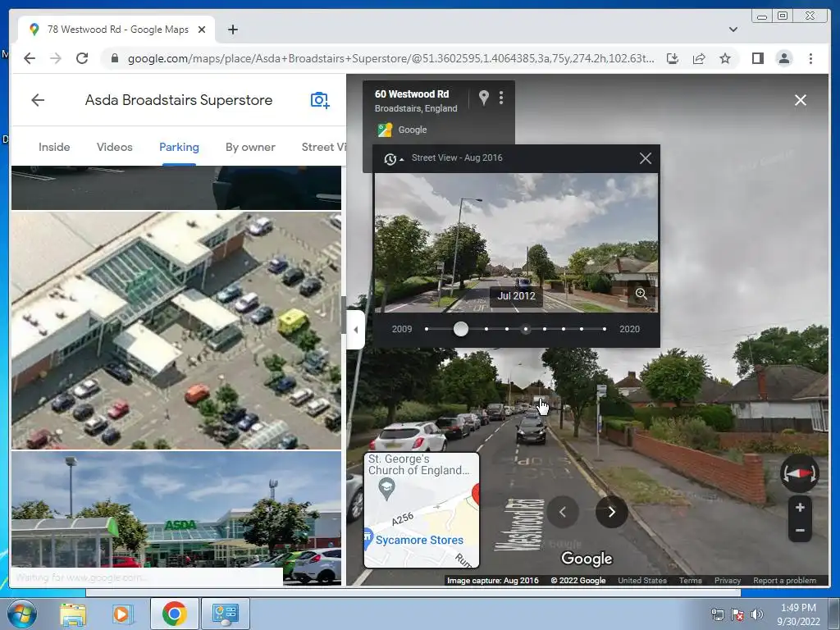Click the United States link
The image size is (840, 630).
[642, 580]
